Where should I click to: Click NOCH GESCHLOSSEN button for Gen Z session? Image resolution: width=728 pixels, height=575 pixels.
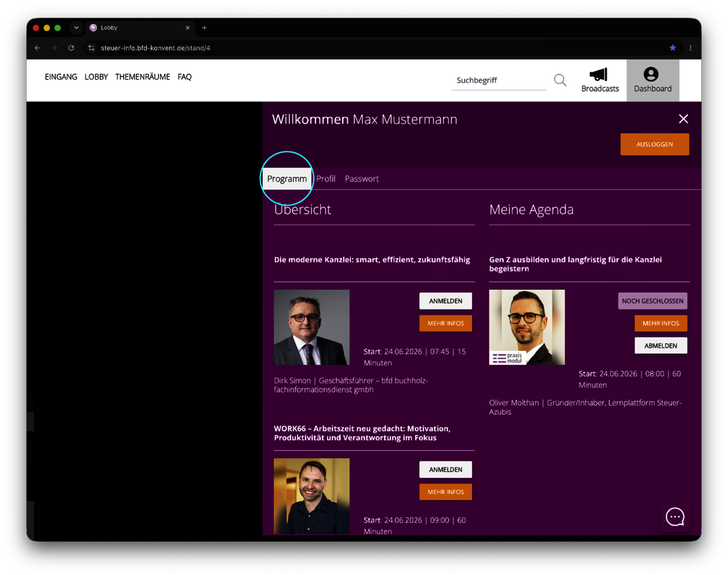pyautogui.click(x=653, y=301)
